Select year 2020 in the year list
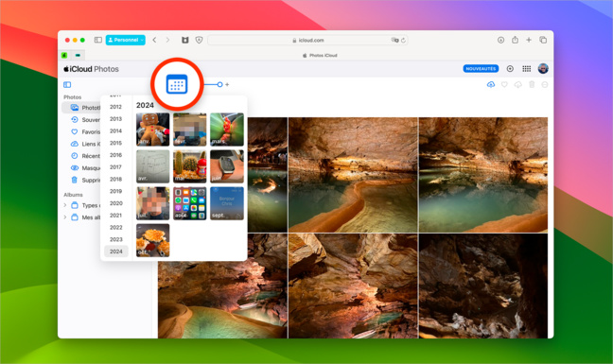 click(x=115, y=203)
